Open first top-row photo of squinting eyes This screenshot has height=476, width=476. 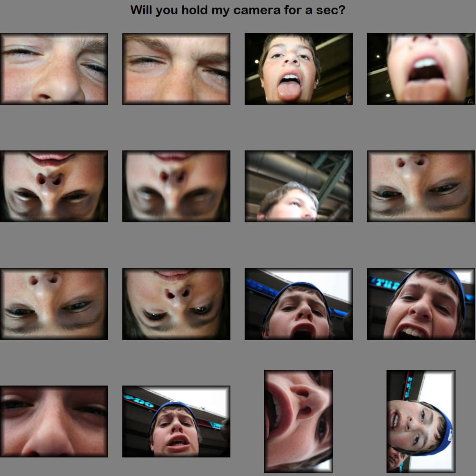[x=54, y=69]
